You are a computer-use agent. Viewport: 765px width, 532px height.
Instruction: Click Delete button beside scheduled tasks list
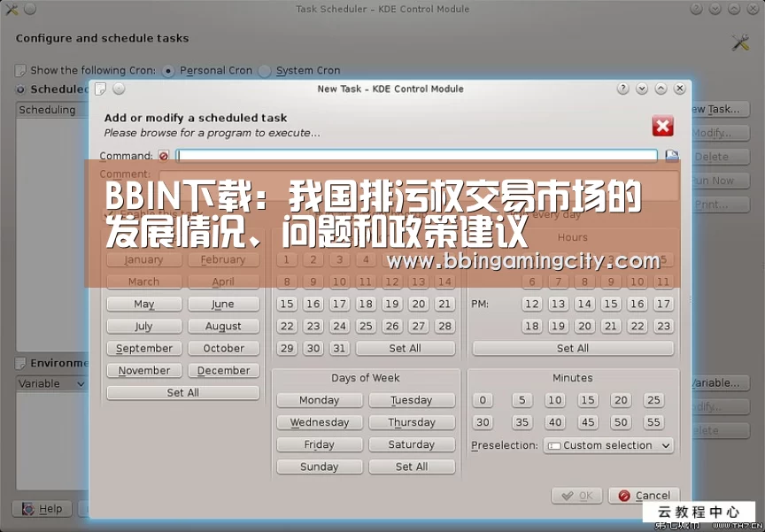click(x=720, y=157)
